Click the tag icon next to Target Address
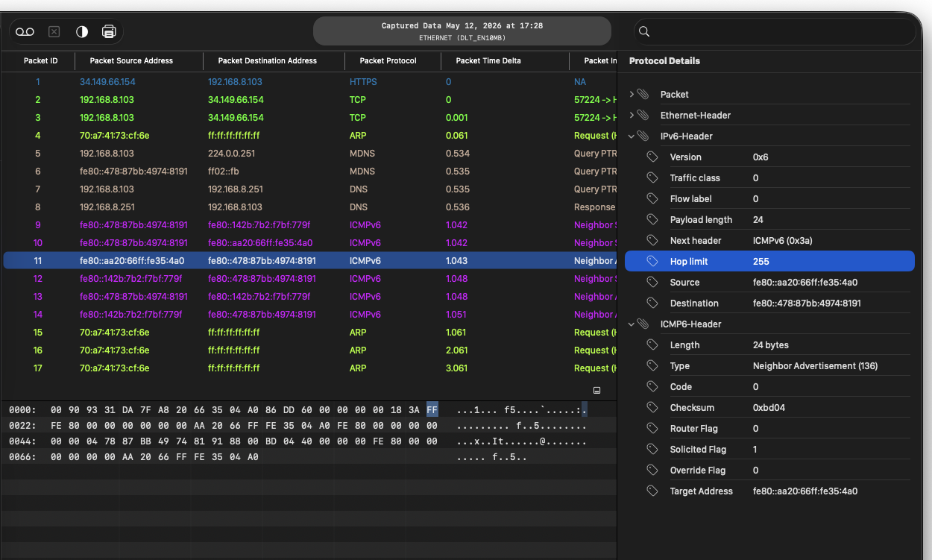Viewport: 932px width, 560px height. click(x=652, y=491)
